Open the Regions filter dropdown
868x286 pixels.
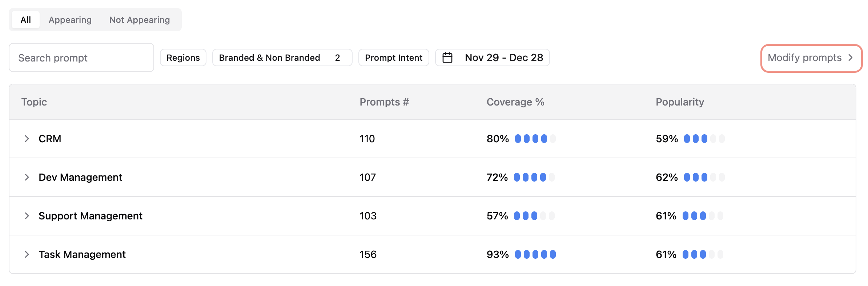183,58
